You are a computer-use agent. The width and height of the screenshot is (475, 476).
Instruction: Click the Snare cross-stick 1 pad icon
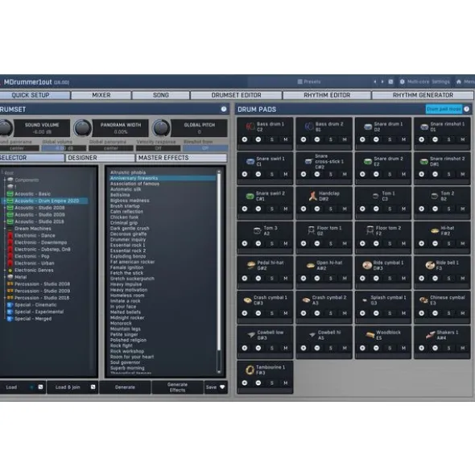click(308, 161)
